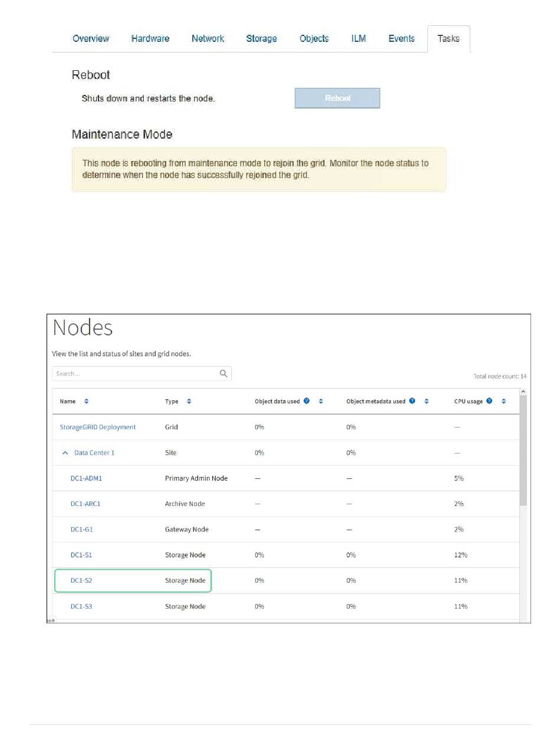560x736 pixels.
Task: Collapse the Data Center 1 site
Action: coord(65,453)
